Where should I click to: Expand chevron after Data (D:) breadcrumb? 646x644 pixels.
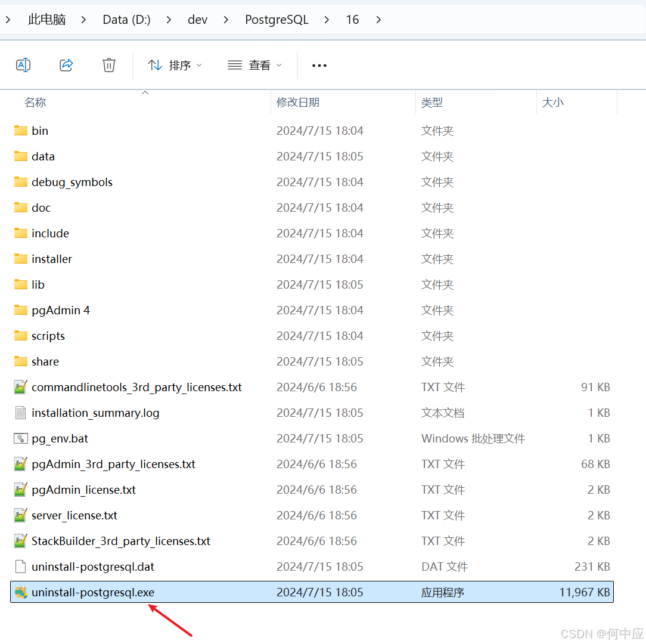169,19
